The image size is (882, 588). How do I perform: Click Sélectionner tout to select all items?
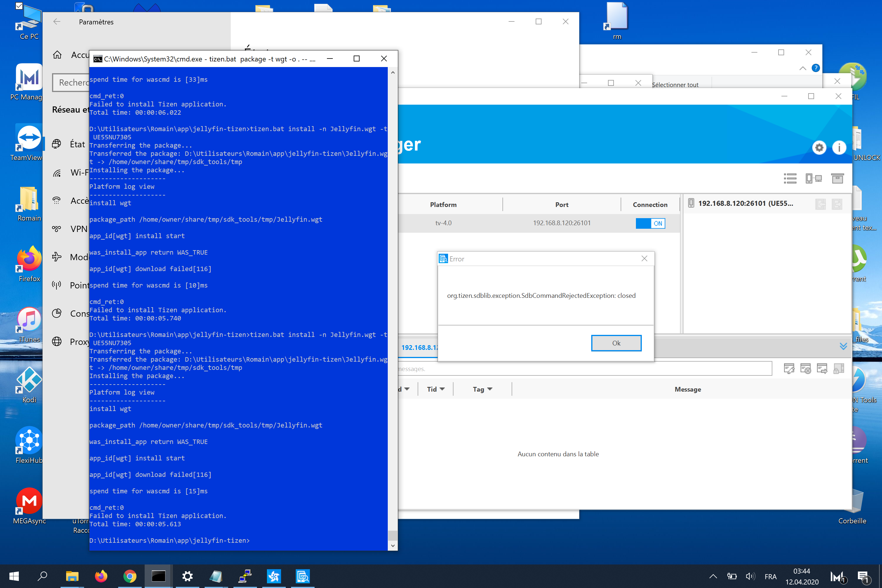[x=676, y=84]
